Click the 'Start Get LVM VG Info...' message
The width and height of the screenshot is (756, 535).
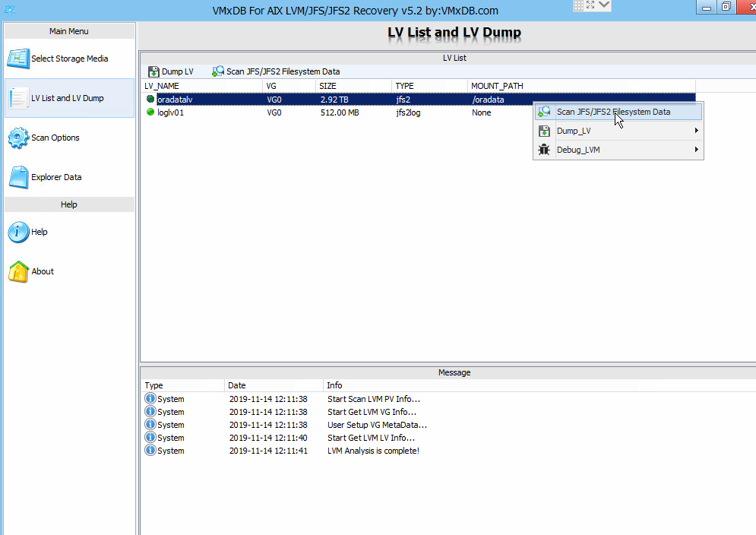[x=372, y=412]
